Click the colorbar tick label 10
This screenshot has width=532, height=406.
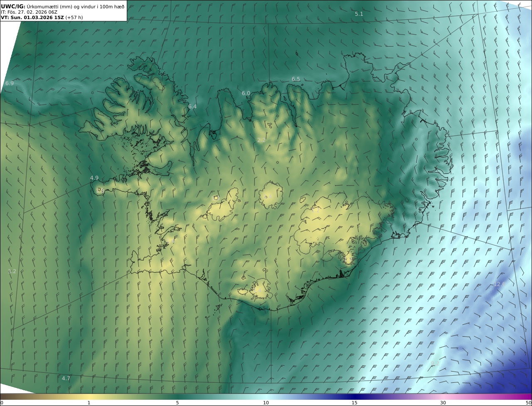click(266, 403)
